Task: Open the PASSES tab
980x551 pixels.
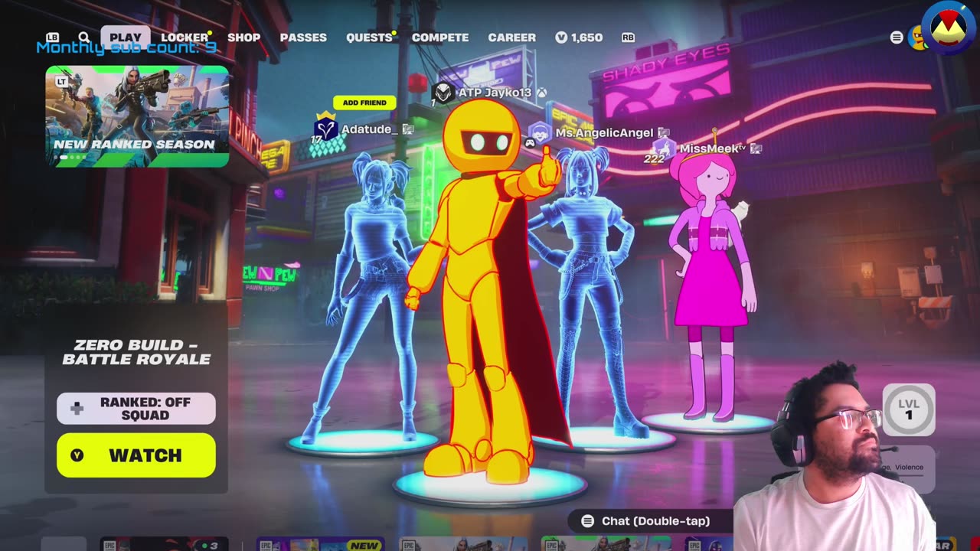Action: point(303,37)
